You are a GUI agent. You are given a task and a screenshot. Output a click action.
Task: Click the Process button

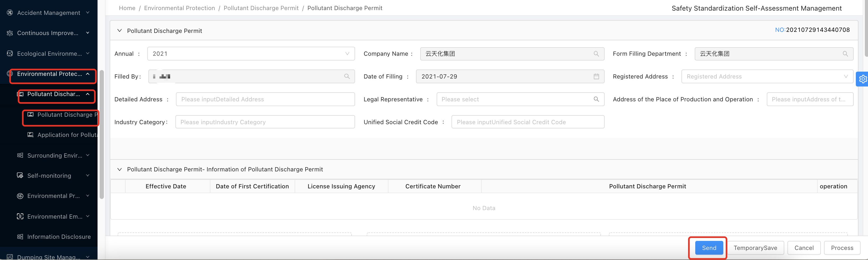pyautogui.click(x=842, y=248)
